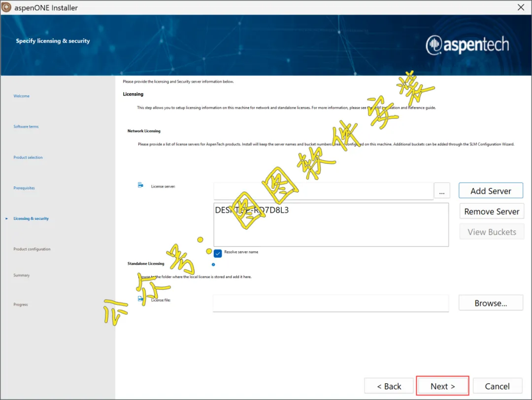Select server DESKTOP-RD7D8L3 in the list
Viewport: 532px width, 400px height.
click(x=252, y=210)
